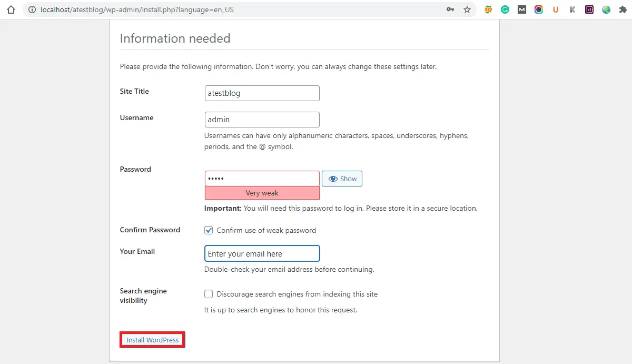Open the Extensions puzzle piece menu
The width and height of the screenshot is (632, 364).
coord(623,9)
